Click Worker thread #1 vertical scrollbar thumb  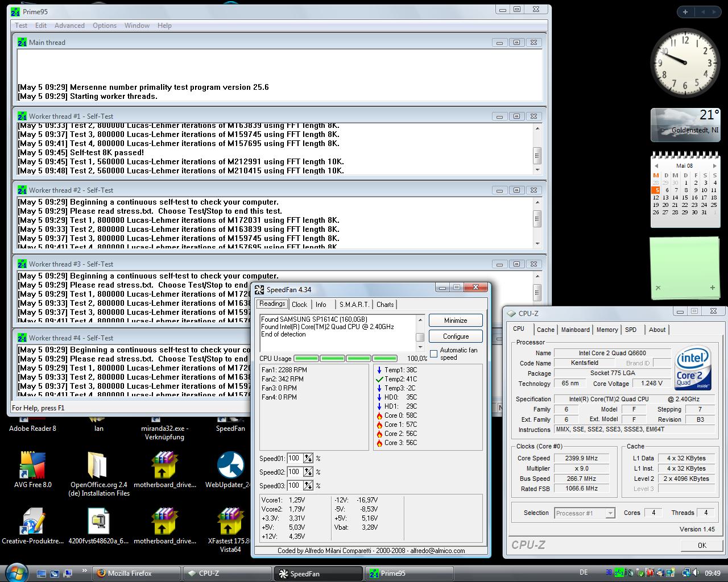click(537, 155)
